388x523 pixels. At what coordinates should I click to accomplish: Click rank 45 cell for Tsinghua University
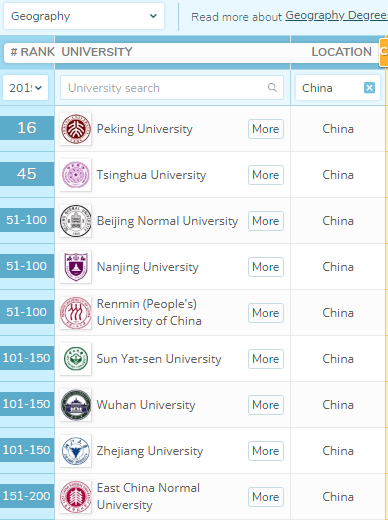pyautogui.click(x=27, y=174)
